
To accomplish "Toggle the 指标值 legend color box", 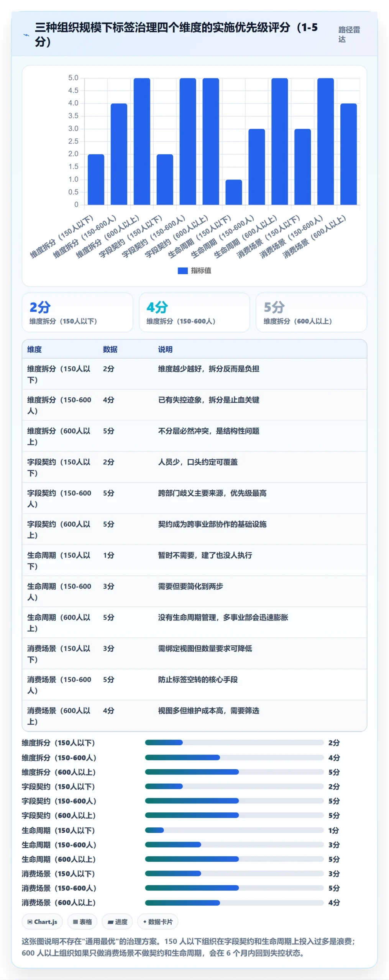I will click(x=182, y=271).
